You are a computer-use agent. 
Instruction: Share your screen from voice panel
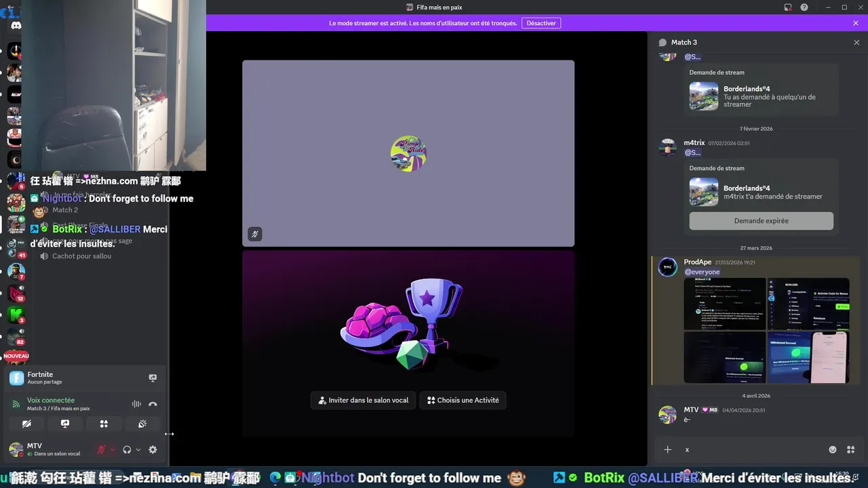[x=65, y=424]
